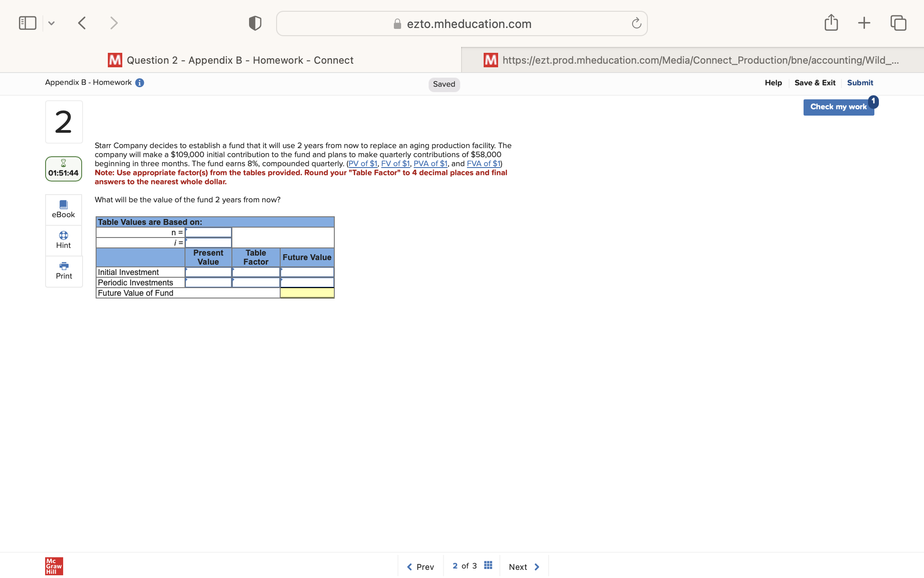The image size is (924, 578).
Task: Toggle the Safari sidebar
Action: click(27, 23)
